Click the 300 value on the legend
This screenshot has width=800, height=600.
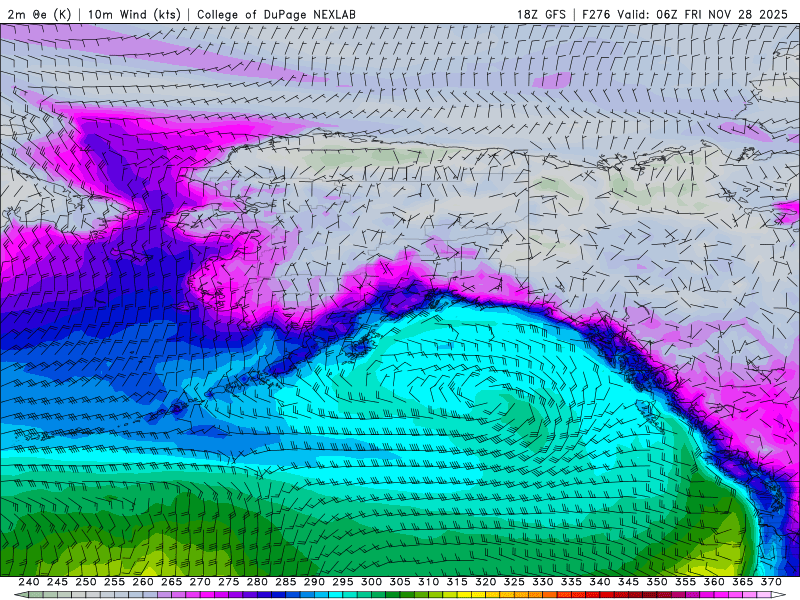point(371,582)
